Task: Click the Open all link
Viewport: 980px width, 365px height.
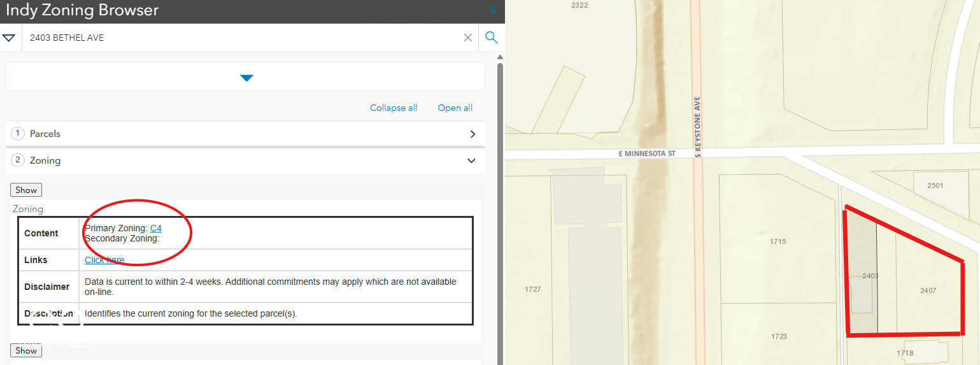Action: pyautogui.click(x=455, y=108)
